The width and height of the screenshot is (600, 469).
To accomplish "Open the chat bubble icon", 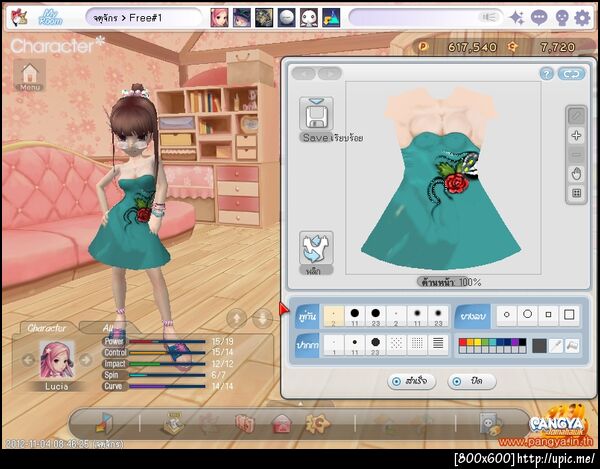I will (x=539, y=18).
